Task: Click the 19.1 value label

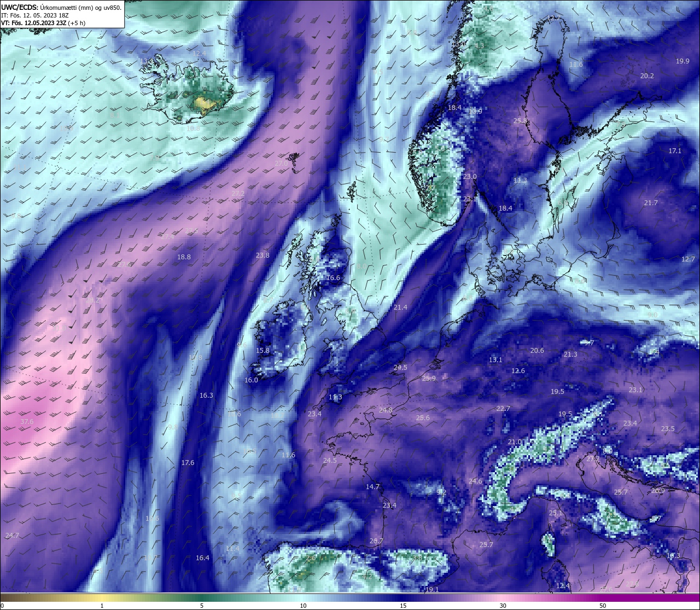Action: [432, 589]
